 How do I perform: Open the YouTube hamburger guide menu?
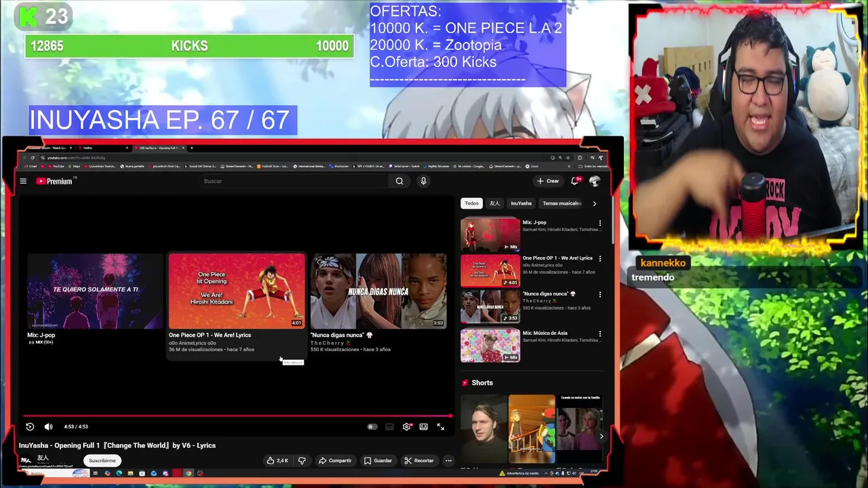pos(23,181)
